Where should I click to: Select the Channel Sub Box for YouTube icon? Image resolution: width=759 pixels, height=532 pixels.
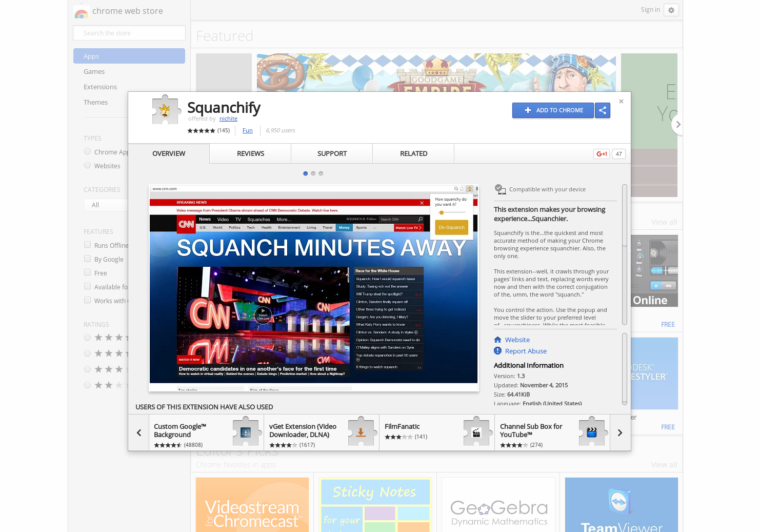click(x=592, y=432)
